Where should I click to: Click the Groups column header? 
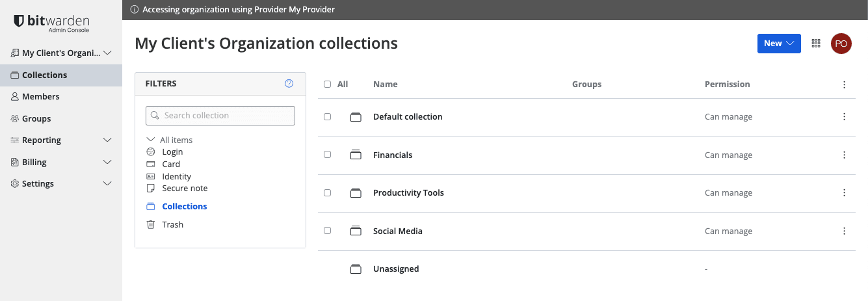pyautogui.click(x=586, y=85)
